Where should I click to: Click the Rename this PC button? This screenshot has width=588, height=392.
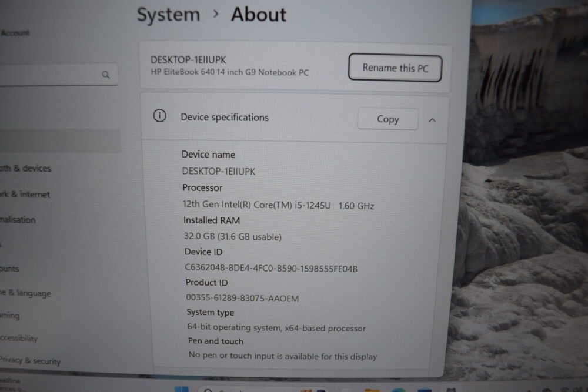395,68
